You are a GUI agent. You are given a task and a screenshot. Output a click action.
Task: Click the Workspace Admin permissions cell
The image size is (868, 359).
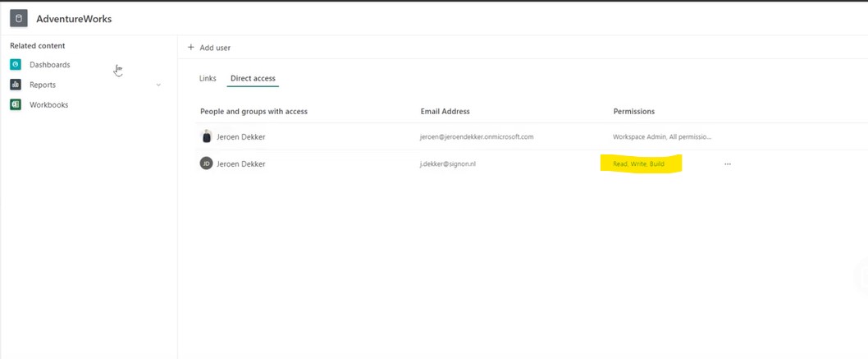pos(661,137)
